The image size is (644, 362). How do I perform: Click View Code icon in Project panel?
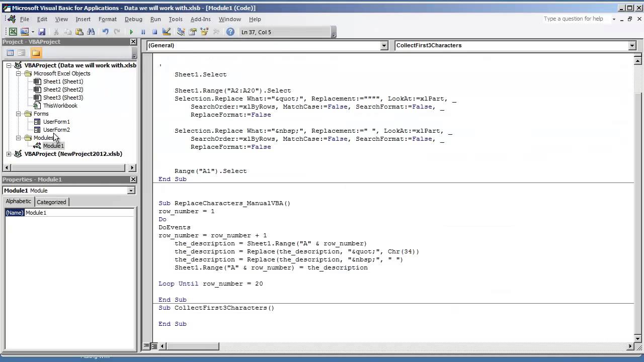[x=10, y=53]
